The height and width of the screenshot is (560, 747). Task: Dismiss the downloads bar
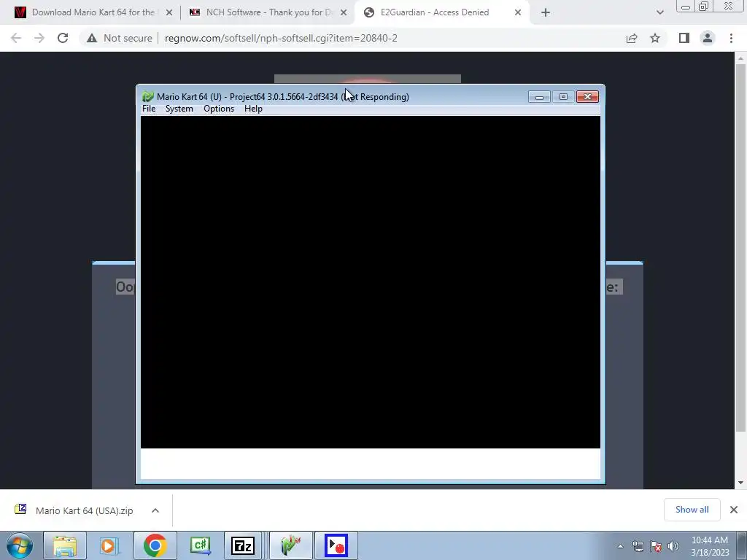click(x=734, y=510)
